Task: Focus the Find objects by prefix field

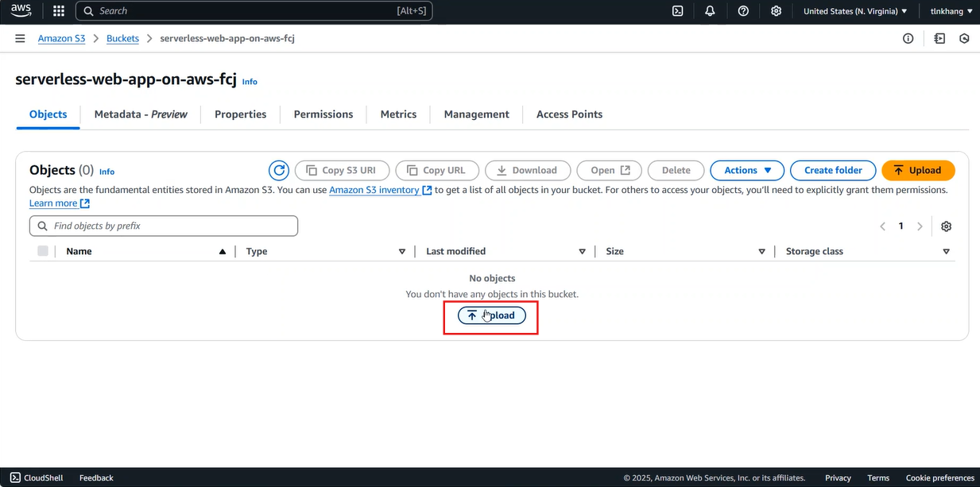Action: (x=164, y=226)
